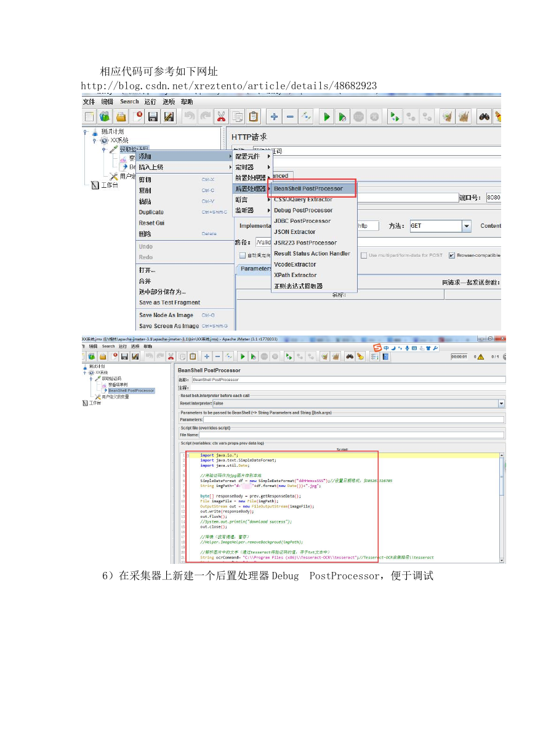This screenshot has width=535, height=756.
Task: Choose BeanShell PostProcessor from 后置处理器 submenu
Action: tap(315, 188)
